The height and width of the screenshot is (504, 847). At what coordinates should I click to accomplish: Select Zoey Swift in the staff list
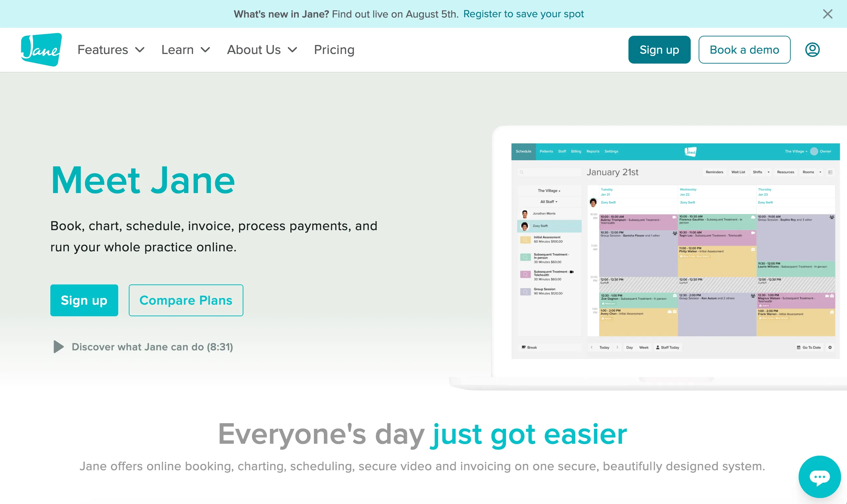(549, 226)
